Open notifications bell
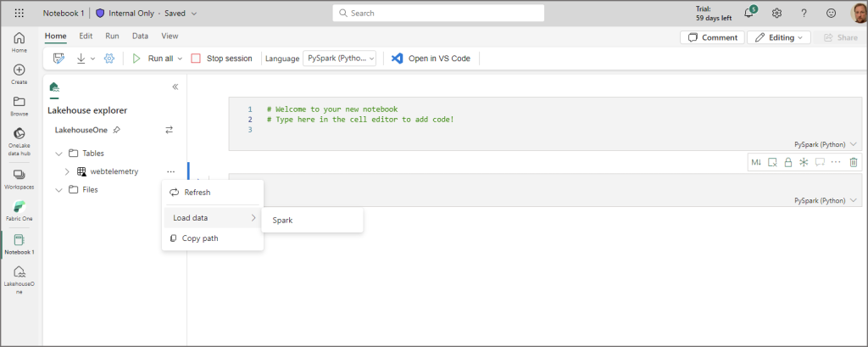This screenshot has width=868, height=347. click(749, 13)
